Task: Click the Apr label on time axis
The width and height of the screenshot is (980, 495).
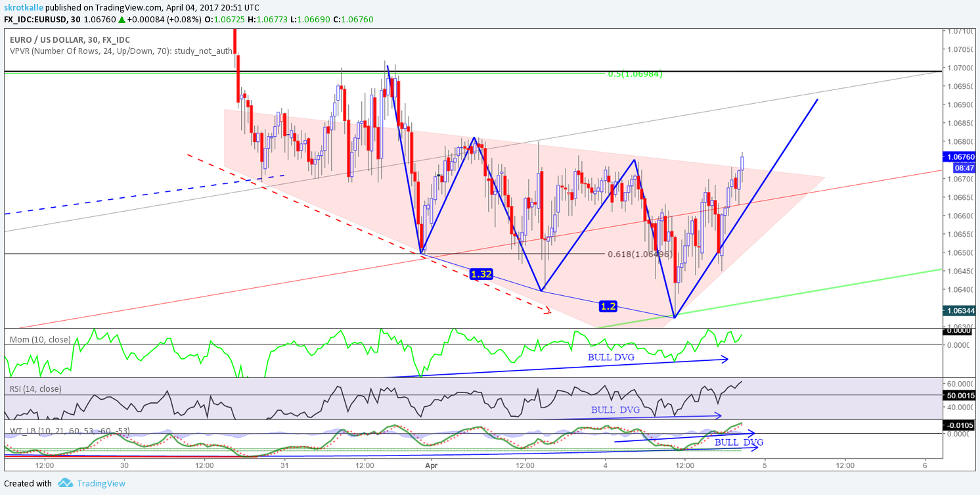Action: 431,465
